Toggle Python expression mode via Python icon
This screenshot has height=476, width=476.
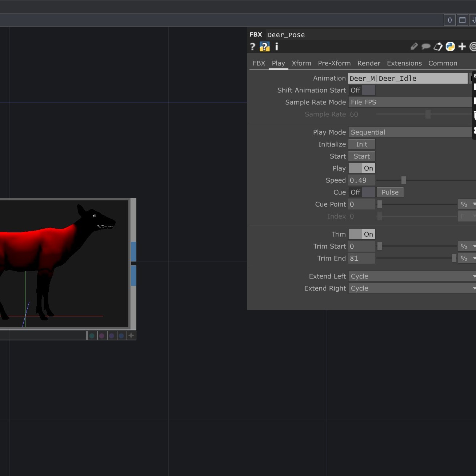[x=450, y=47]
